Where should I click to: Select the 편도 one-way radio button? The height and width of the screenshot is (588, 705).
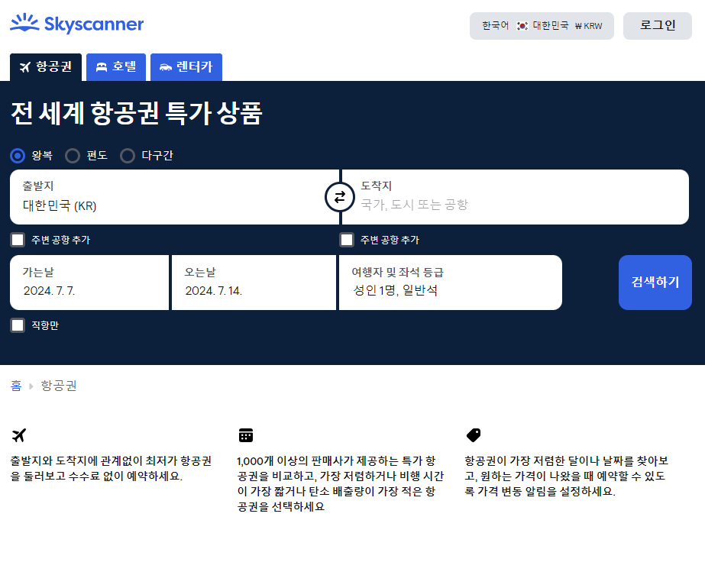tap(73, 156)
